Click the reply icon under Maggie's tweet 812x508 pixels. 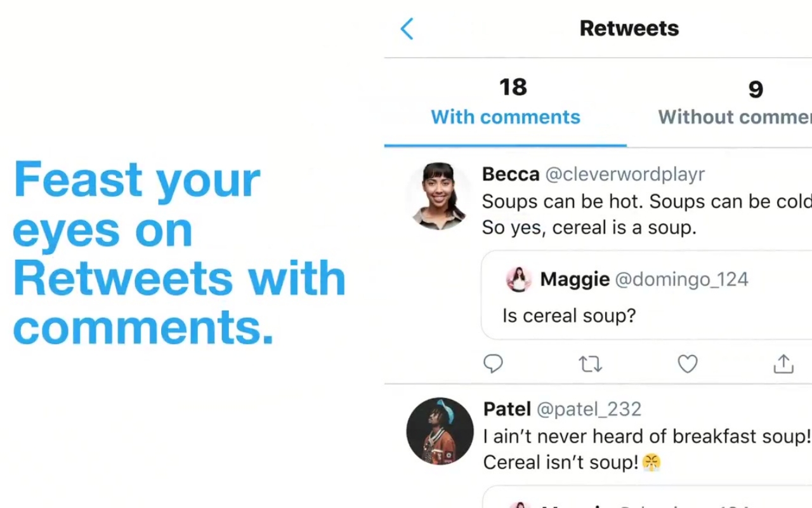point(494,363)
